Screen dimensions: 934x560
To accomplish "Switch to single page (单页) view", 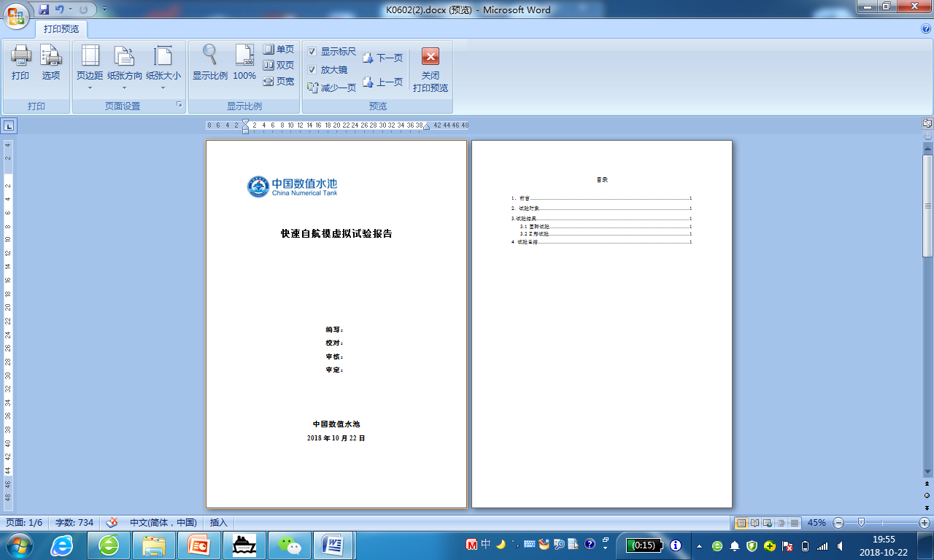I will (279, 50).
